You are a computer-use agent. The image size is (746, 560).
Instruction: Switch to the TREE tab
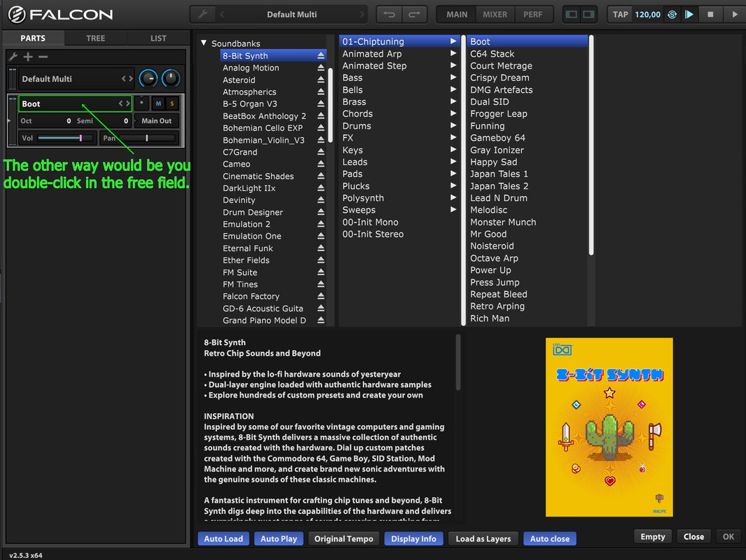point(96,38)
